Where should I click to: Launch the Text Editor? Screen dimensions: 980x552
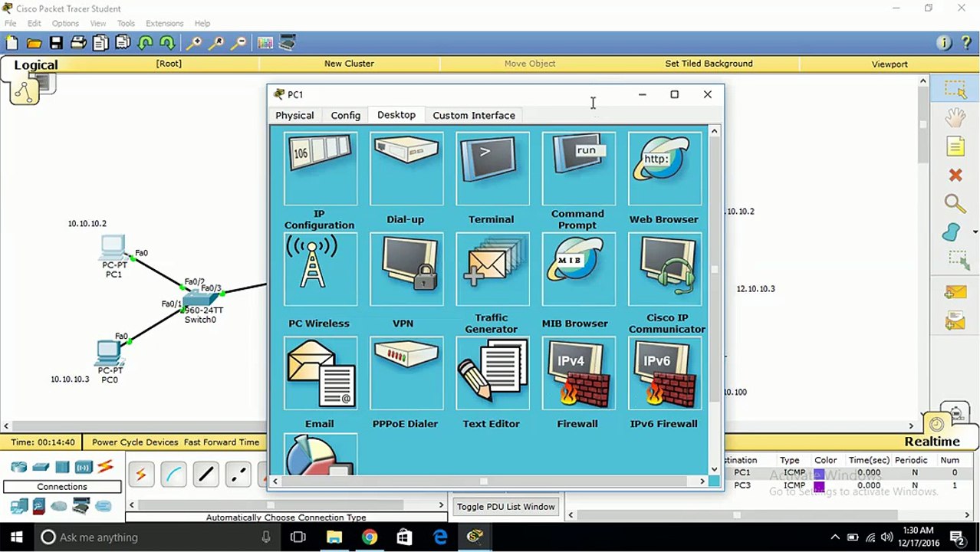click(492, 373)
